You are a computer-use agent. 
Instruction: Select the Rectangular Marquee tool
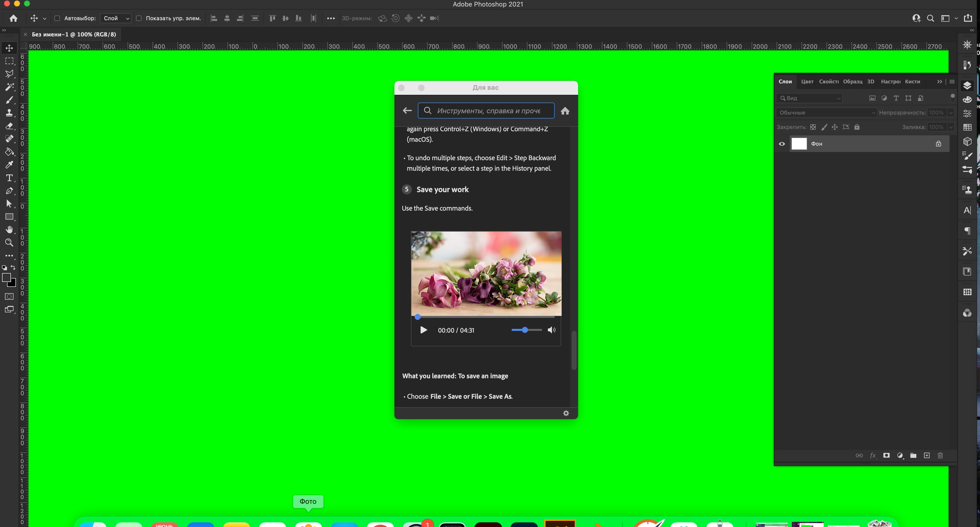tap(9, 61)
